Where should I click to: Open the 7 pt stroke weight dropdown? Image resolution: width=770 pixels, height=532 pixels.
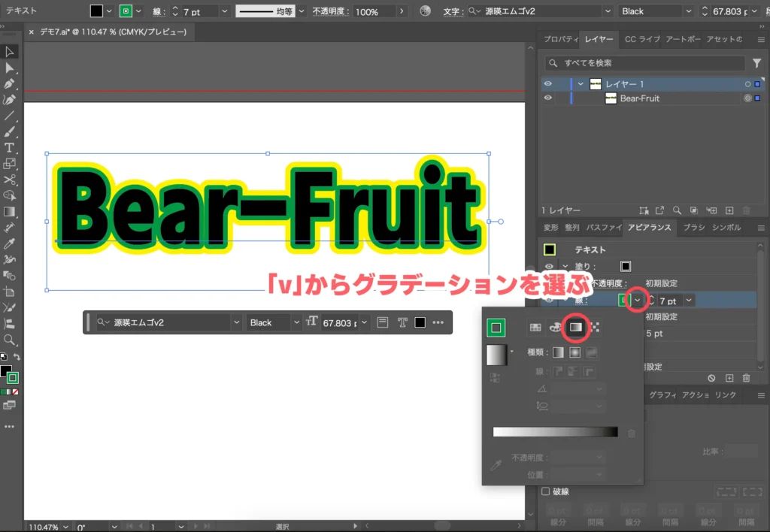click(688, 300)
